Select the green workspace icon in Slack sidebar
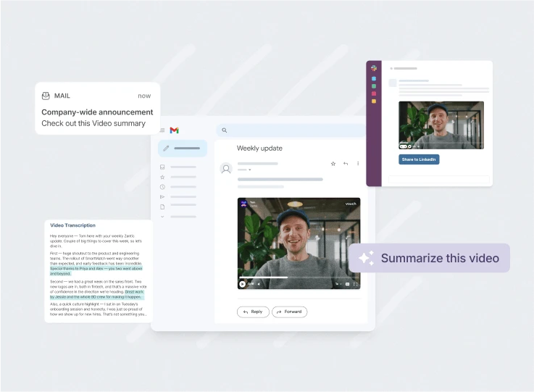 pos(374,86)
